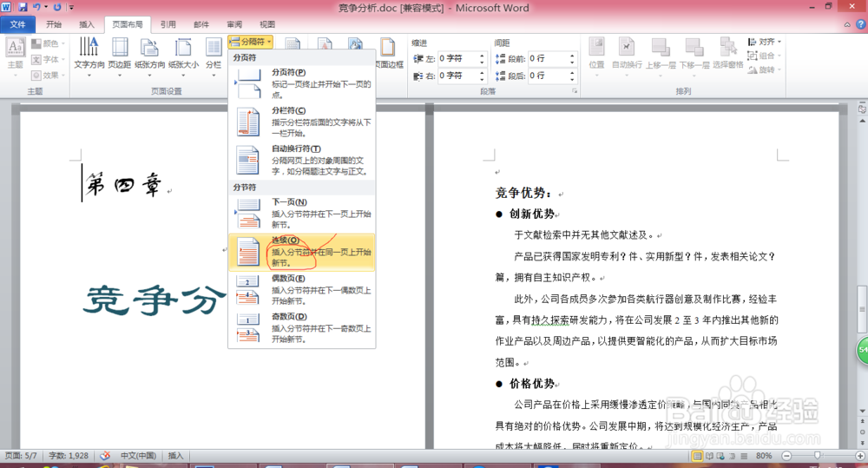Decrease 段后 spacing with down arrow
Screen dimensions: 868x468
[572, 79]
